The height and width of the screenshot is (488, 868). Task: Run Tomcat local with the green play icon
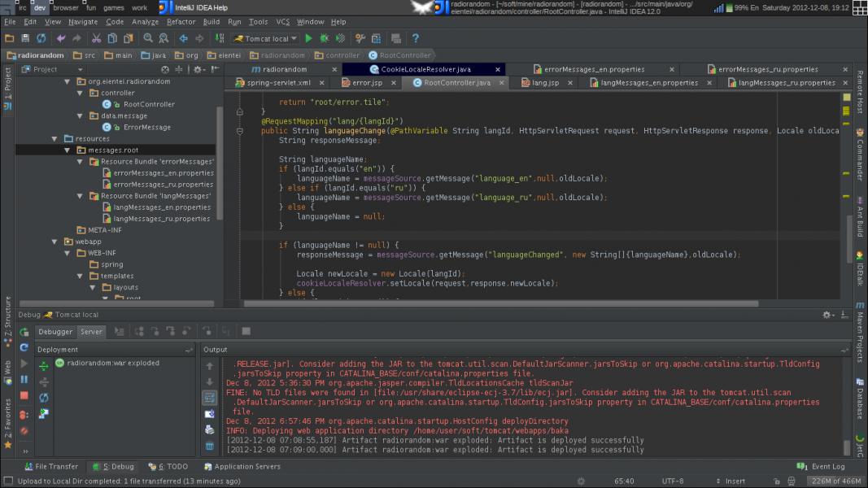point(309,38)
